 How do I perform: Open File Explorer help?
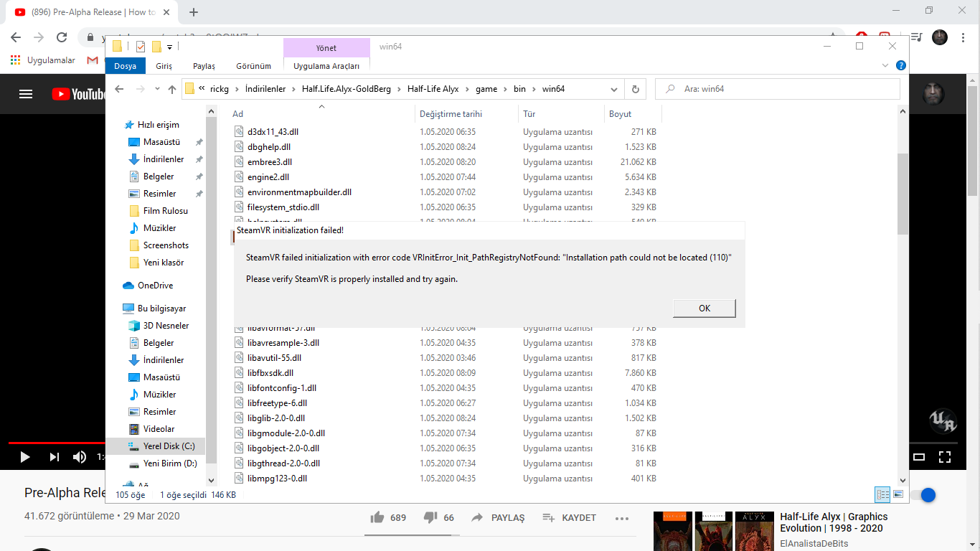(x=901, y=65)
